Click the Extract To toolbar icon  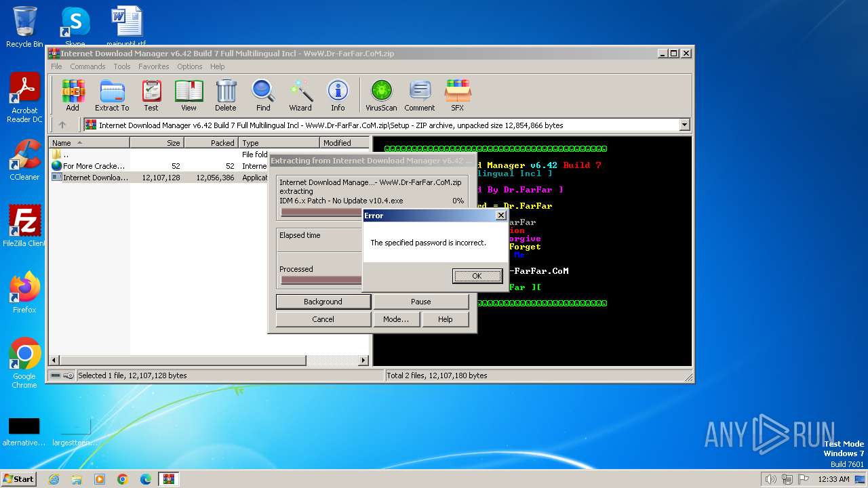112,95
